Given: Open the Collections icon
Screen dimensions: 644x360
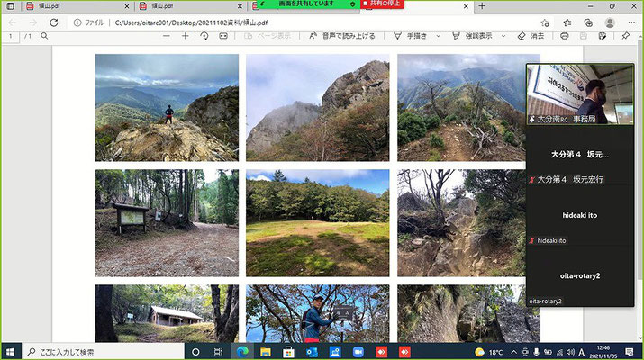Looking at the screenshot, I should [588, 23].
